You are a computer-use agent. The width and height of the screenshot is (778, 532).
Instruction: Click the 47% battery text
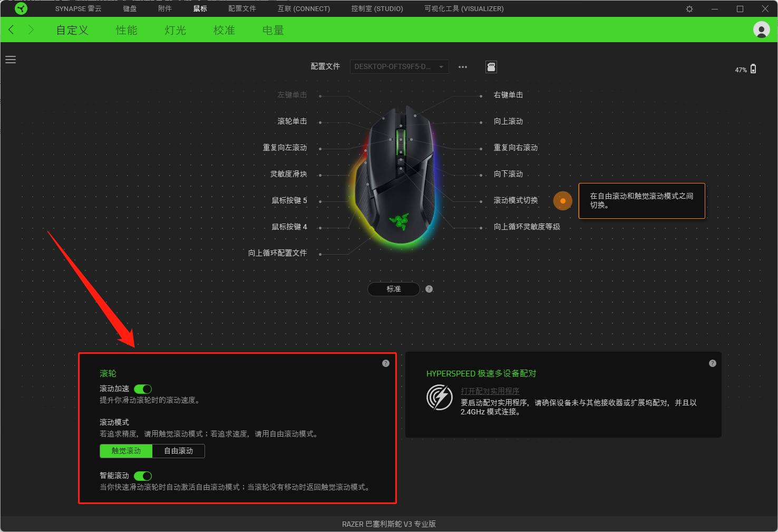point(741,70)
